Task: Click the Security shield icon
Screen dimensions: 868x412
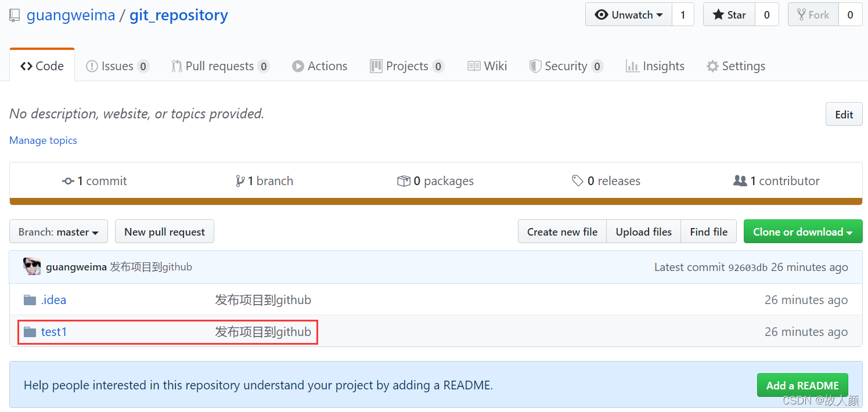Action: click(x=535, y=66)
